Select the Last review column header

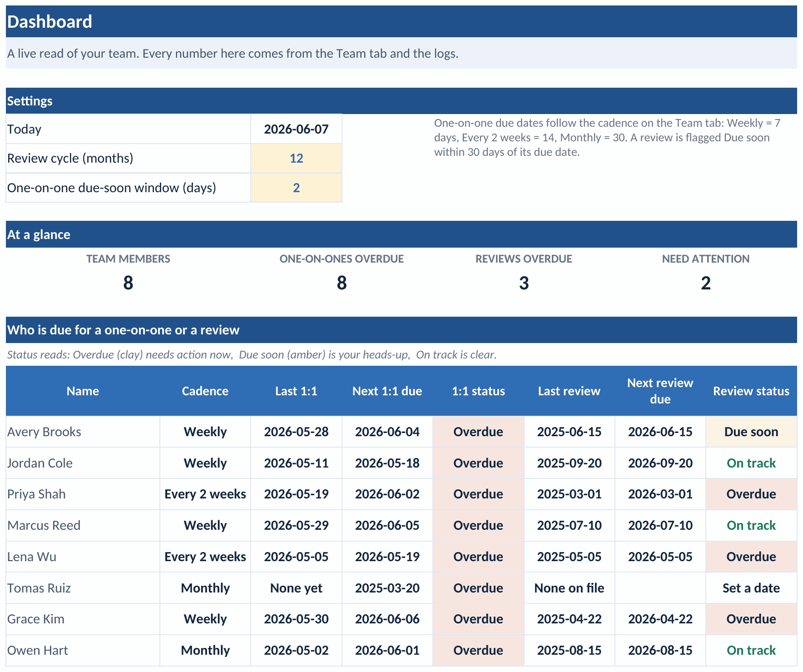[569, 391]
